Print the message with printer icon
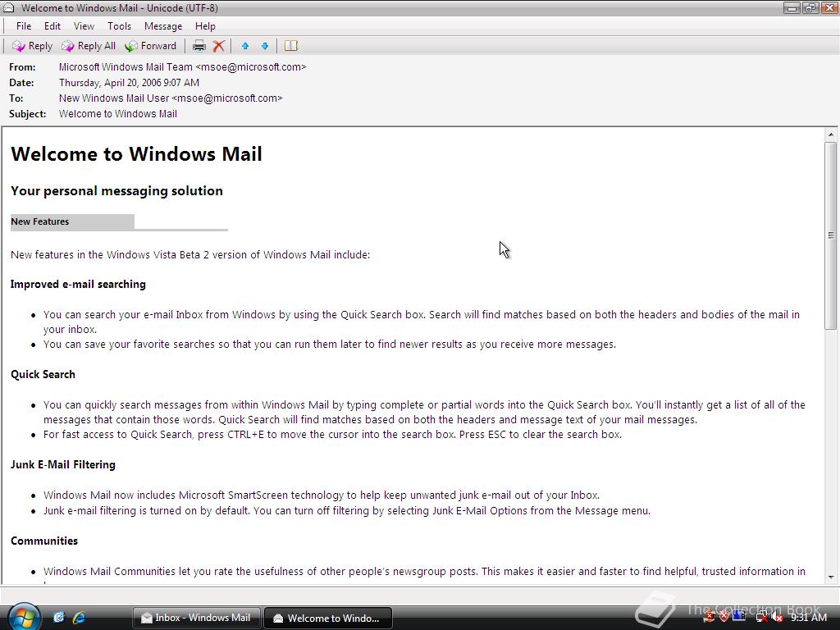 click(x=199, y=46)
